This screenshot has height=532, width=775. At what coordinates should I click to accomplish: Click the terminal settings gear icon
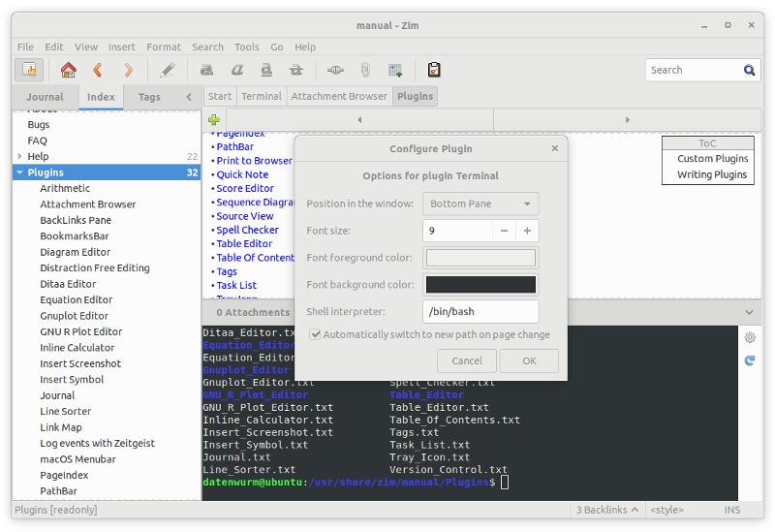point(749,337)
